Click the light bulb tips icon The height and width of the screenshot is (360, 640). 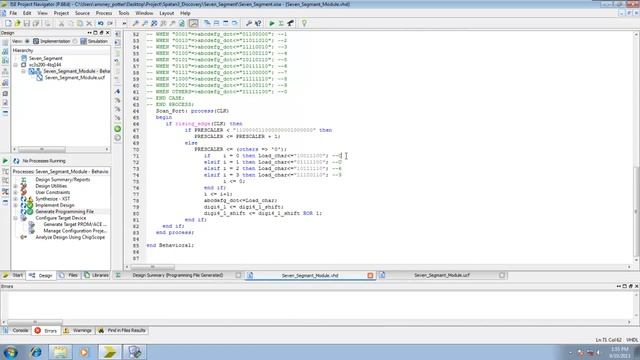click(x=304, y=23)
